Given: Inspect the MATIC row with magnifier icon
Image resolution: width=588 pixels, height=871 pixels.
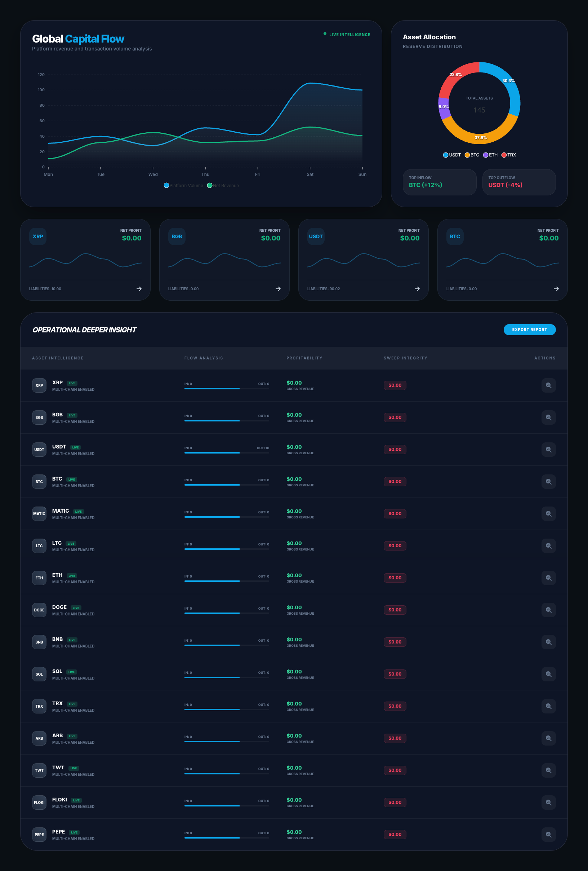Looking at the screenshot, I should click(x=548, y=513).
